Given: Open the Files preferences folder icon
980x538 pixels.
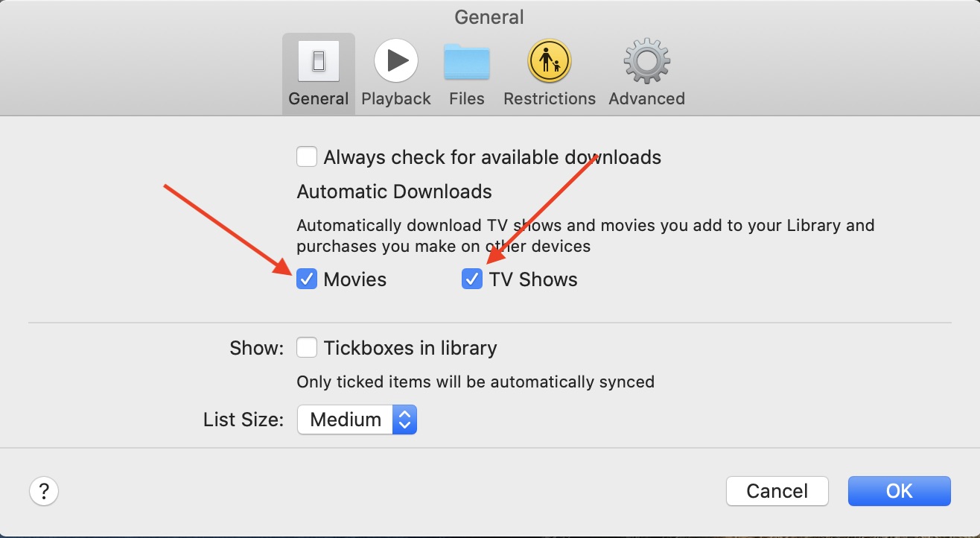Looking at the screenshot, I should pos(467,62).
